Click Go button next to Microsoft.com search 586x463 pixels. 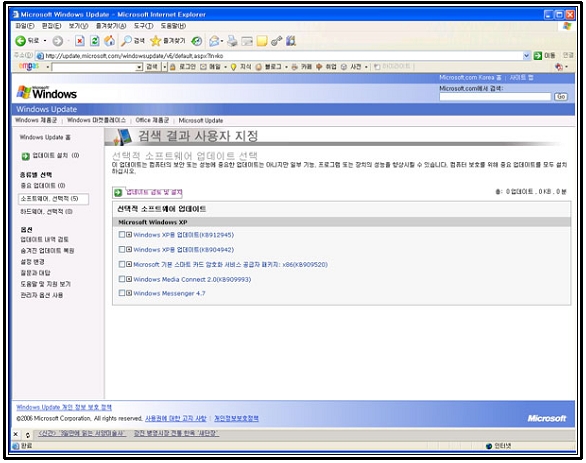pyautogui.click(x=561, y=97)
